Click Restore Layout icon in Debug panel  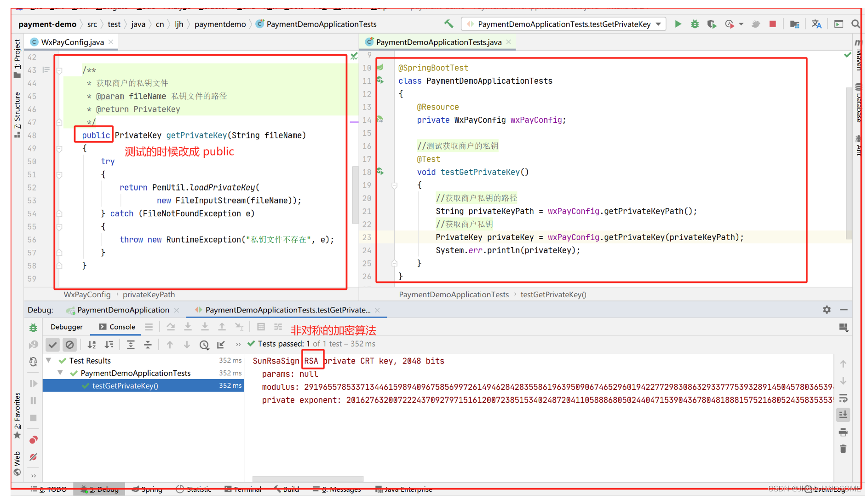[x=843, y=328]
